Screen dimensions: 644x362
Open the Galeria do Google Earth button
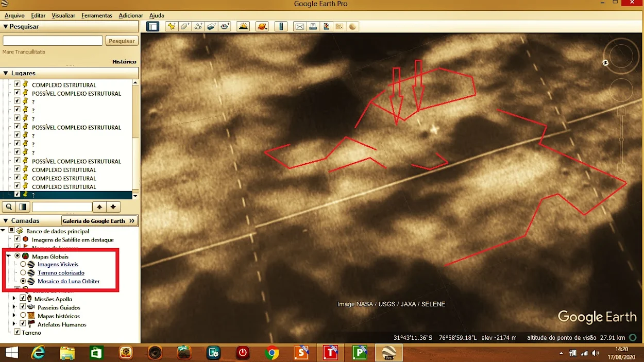[x=99, y=220]
